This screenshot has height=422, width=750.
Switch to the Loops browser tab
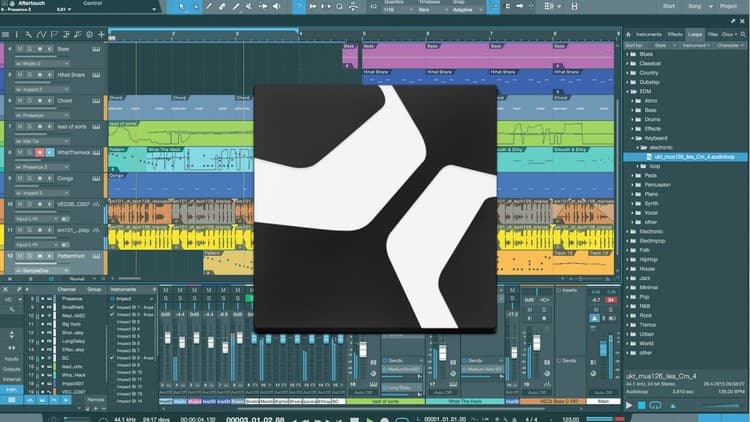[x=695, y=34]
